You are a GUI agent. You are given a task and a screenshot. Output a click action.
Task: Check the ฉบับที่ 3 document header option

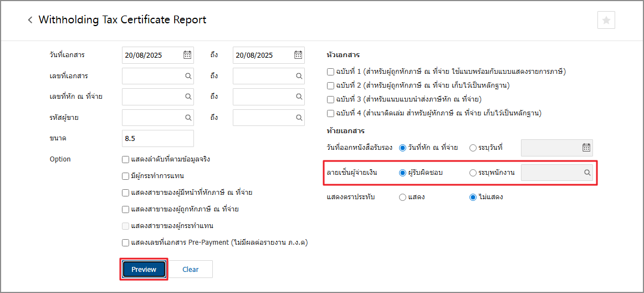(331, 99)
